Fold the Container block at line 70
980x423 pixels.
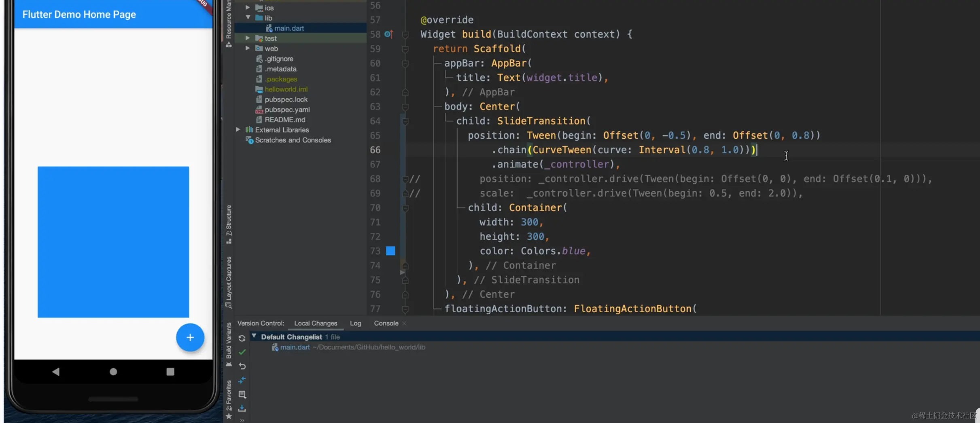point(405,208)
